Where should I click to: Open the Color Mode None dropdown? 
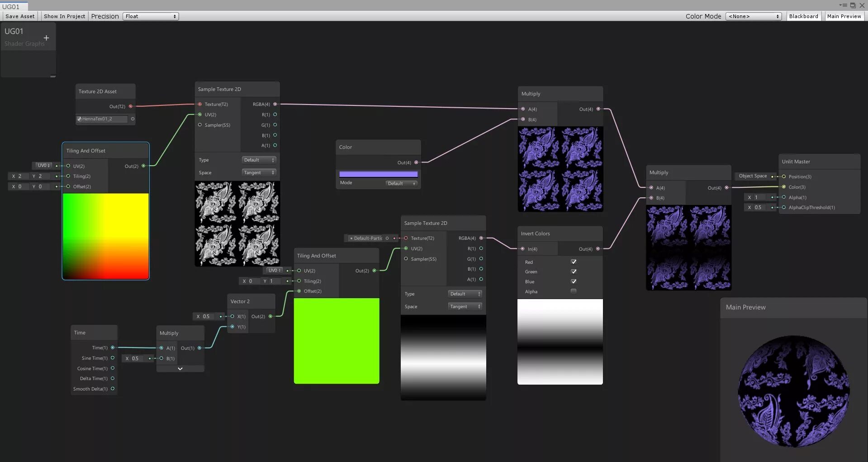point(754,16)
